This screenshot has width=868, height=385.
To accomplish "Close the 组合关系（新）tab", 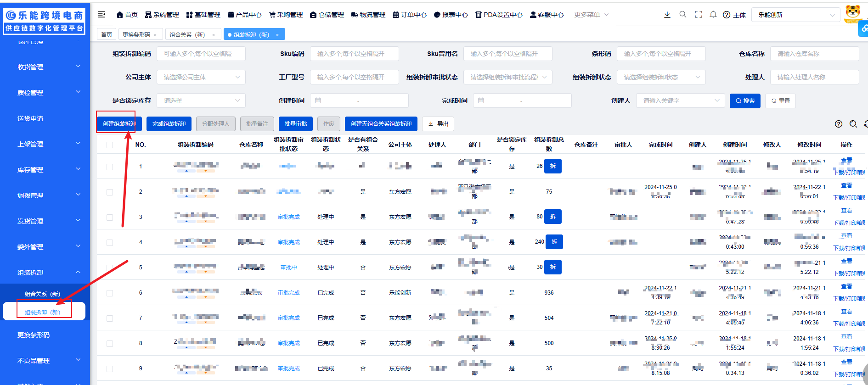I will (214, 35).
